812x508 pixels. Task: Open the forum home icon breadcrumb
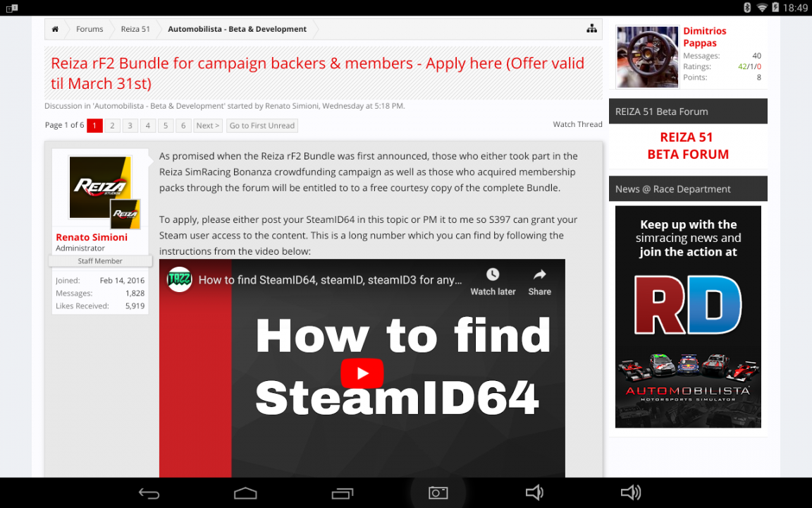[x=55, y=29]
